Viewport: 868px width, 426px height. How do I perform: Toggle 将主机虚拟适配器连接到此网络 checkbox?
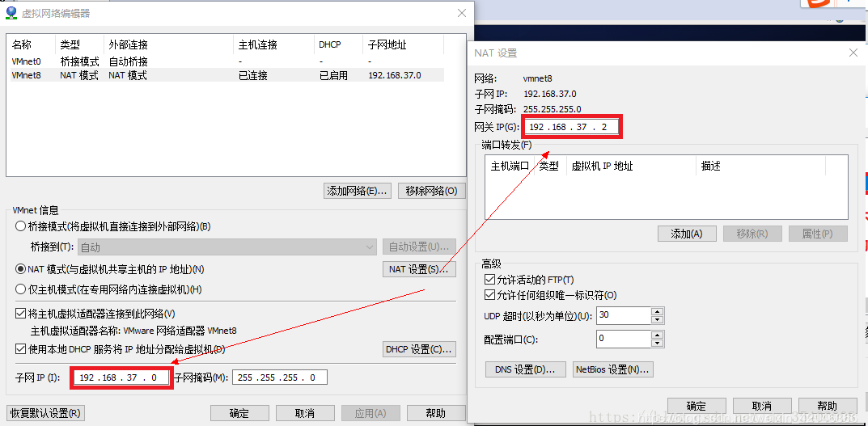[20, 314]
